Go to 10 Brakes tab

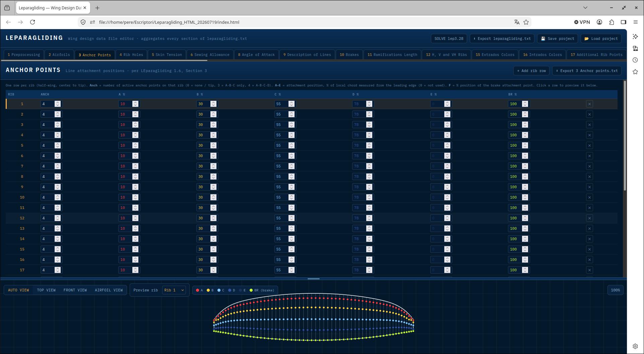point(349,55)
